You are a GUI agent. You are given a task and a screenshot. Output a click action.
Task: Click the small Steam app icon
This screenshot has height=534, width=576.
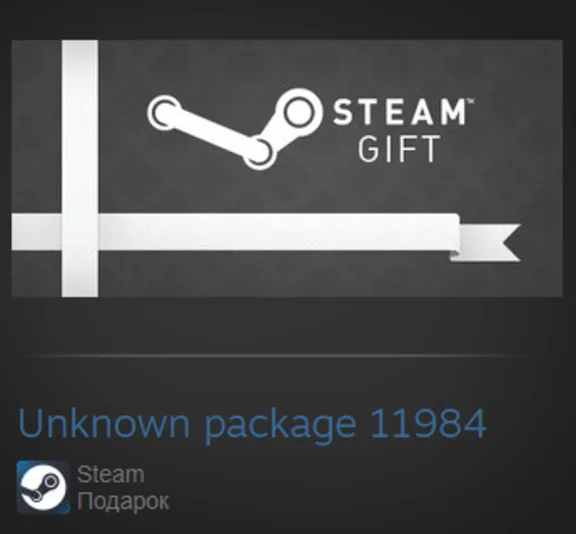pyautogui.click(x=43, y=487)
